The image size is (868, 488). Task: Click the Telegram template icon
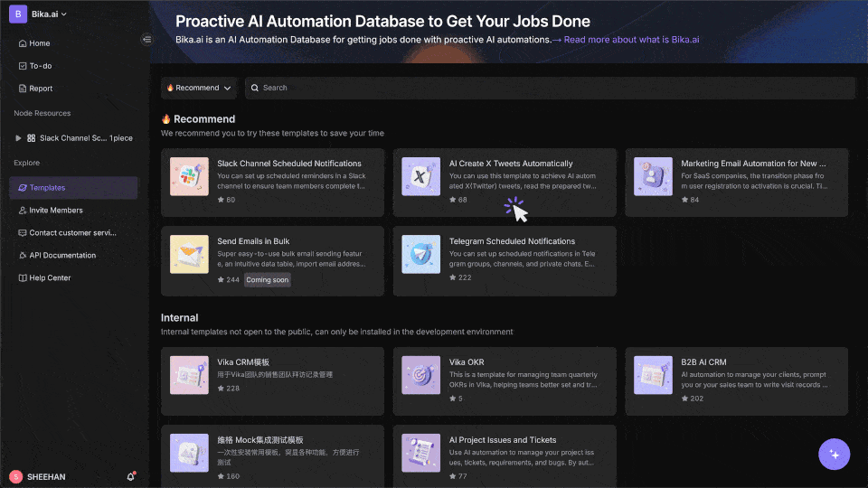click(420, 255)
